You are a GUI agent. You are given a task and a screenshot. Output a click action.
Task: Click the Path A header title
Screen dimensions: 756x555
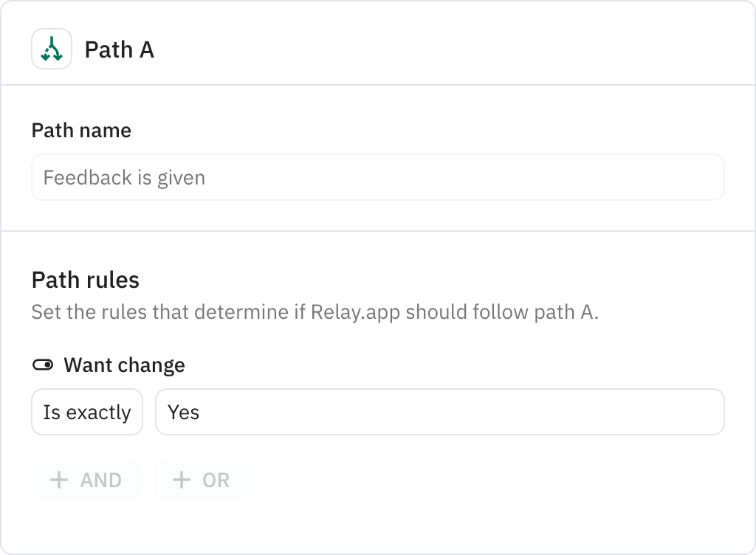coord(119,49)
